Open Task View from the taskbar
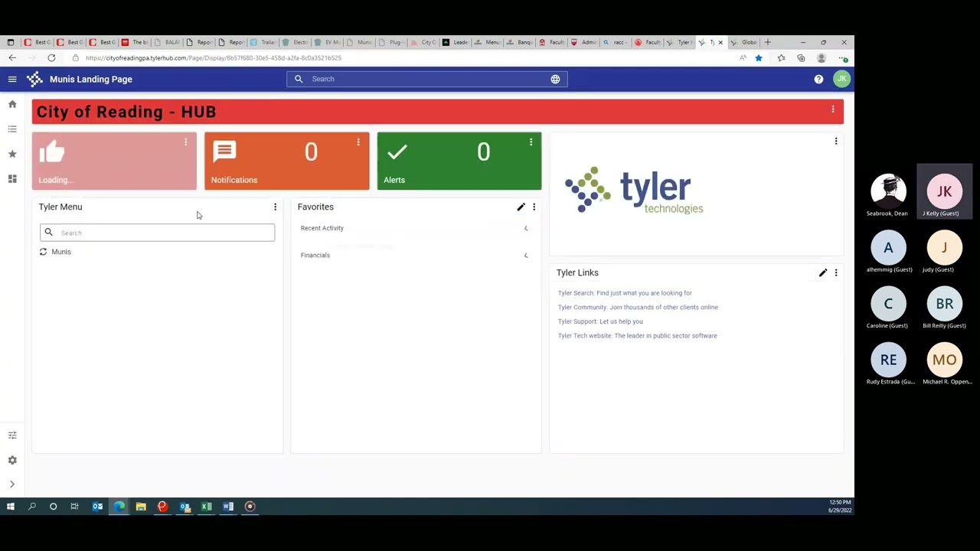 click(x=74, y=506)
